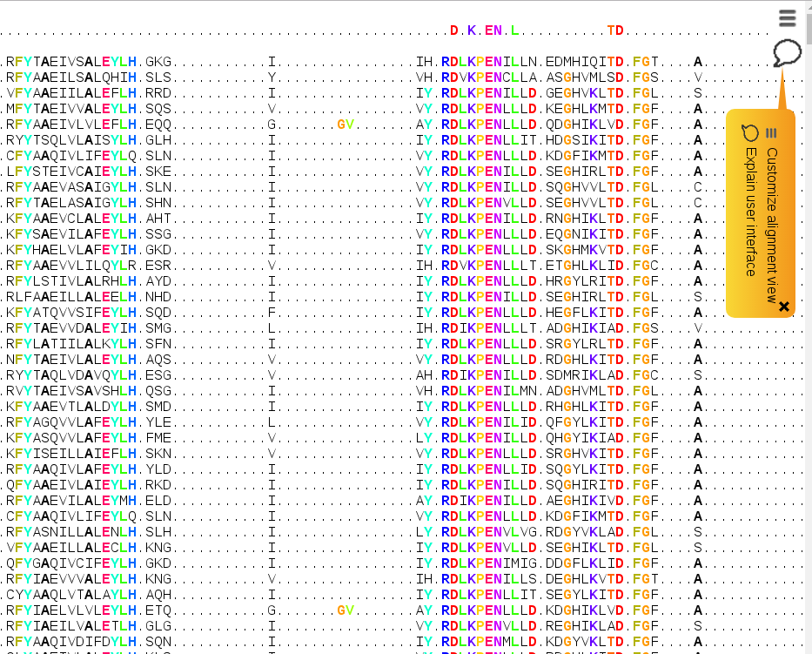
Task: Click the small speech bubble in yellow tooltip
Action: click(750, 133)
